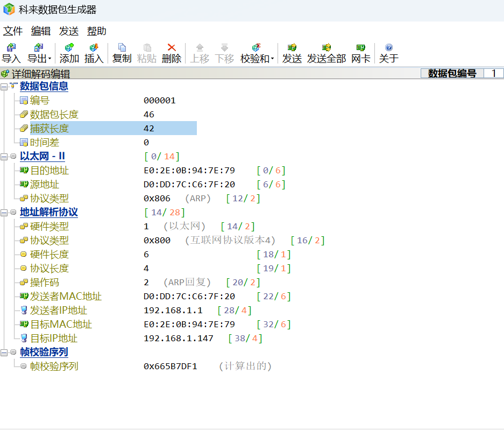This screenshot has height=430, width=504.
Task: Open the 导出 (Export) dropdown arrow
Action: click(50, 59)
